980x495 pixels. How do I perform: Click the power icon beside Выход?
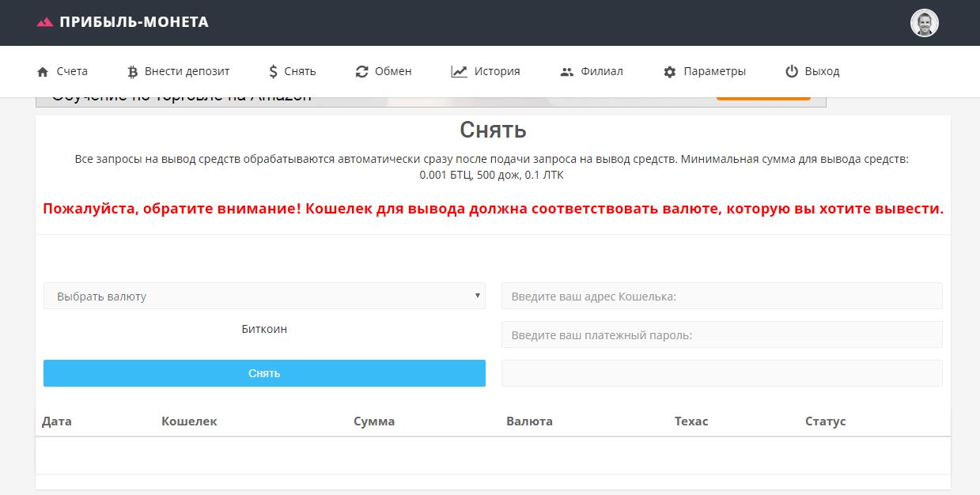(x=792, y=72)
